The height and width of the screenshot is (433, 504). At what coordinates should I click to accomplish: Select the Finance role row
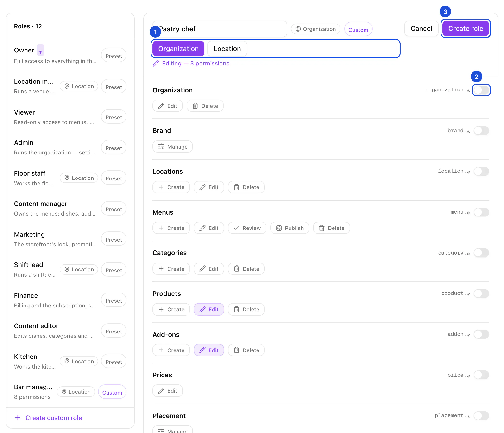coord(70,300)
